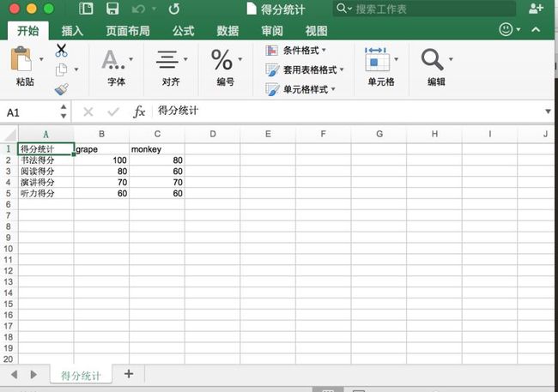Select column B header
The height and width of the screenshot is (392, 558).
tap(101, 134)
